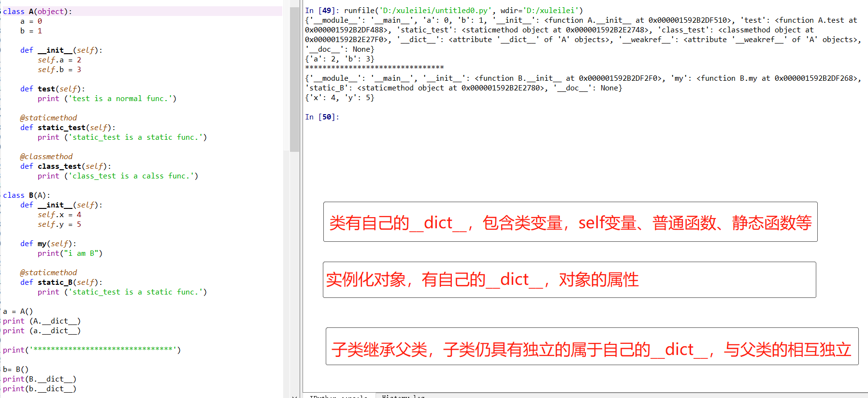Click the print 'class_test is a calss func.' line
This screenshot has width=868, height=398.
tap(118, 176)
